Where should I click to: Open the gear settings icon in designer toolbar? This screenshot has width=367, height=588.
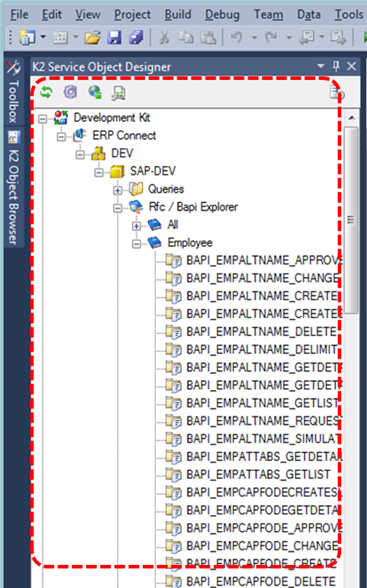click(70, 92)
